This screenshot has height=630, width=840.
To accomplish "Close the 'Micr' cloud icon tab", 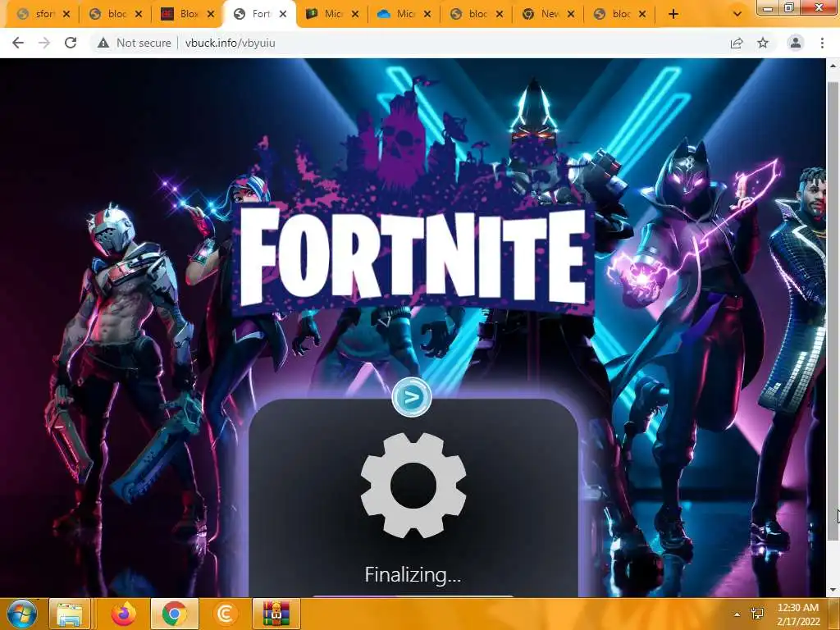I will [427, 15].
